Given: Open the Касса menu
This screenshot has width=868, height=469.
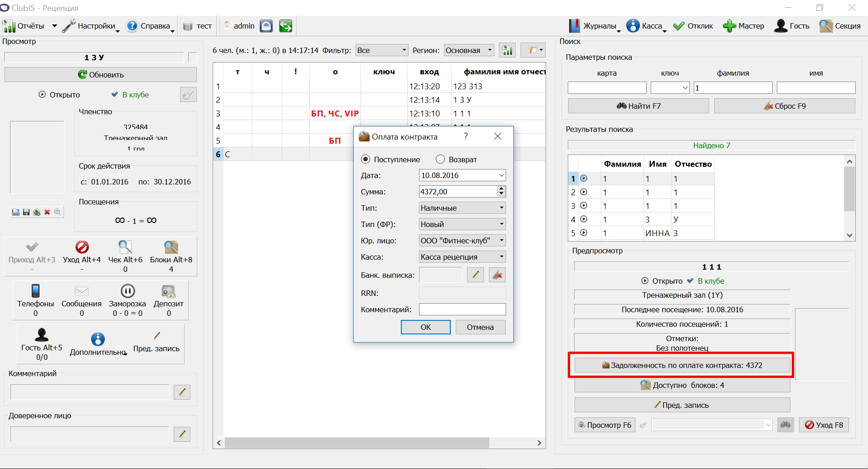Looking at the screenshot, I should click(x=646, y=26).
